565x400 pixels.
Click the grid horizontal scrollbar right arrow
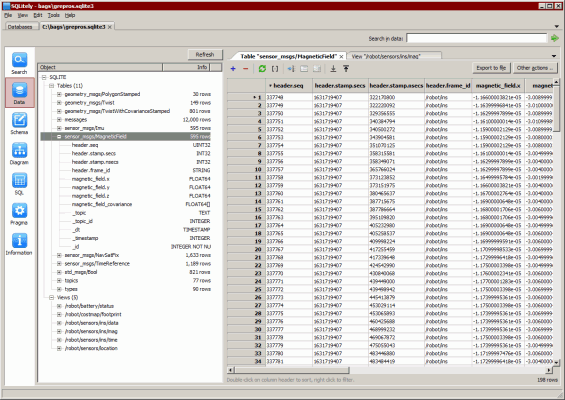(549, 370)
